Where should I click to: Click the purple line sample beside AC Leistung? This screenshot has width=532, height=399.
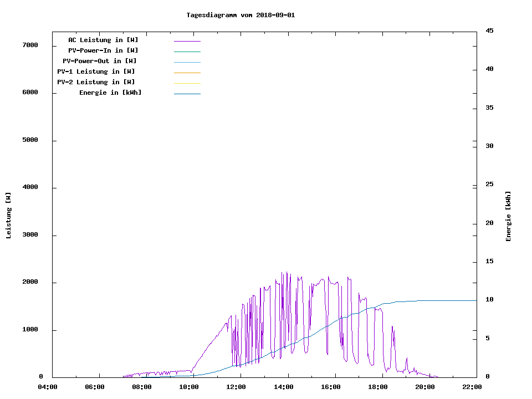(x=187, y=41)
